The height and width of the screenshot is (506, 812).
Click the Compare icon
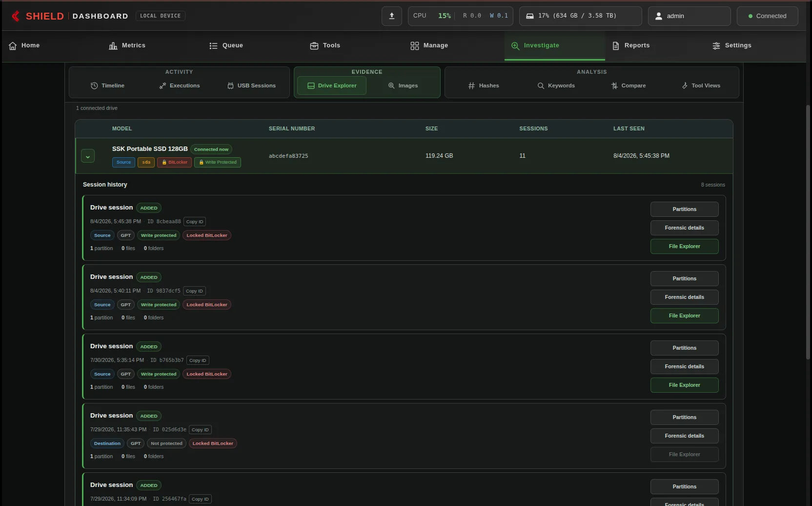click(614, 85)
